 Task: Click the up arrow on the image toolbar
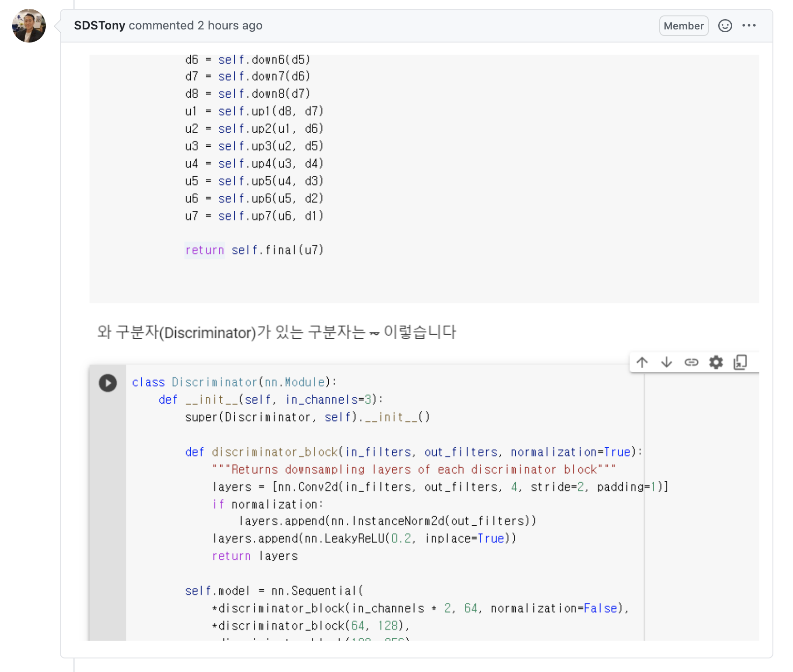click(x=642, y=362)
